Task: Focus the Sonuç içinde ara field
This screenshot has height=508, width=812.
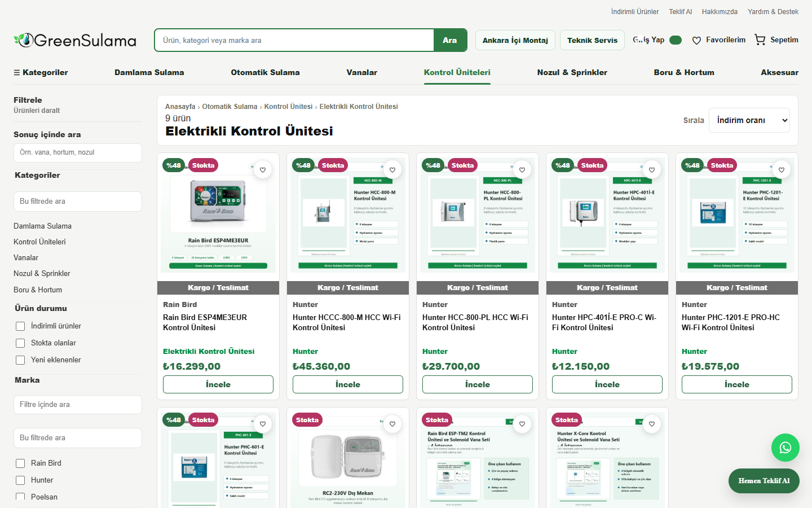Action: click(78, 152)
